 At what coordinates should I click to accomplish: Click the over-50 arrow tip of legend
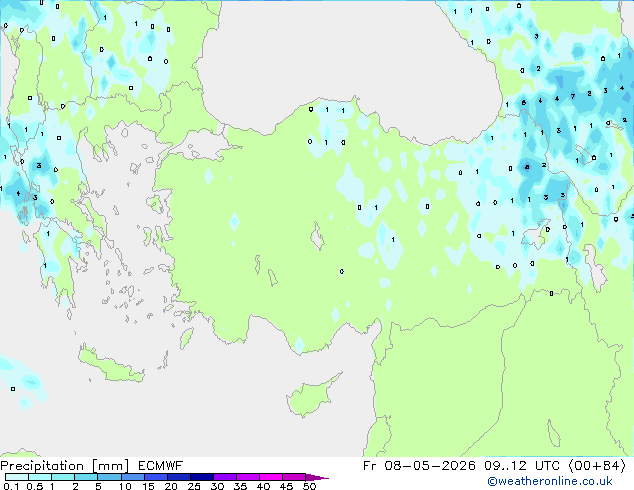point(317,477)
